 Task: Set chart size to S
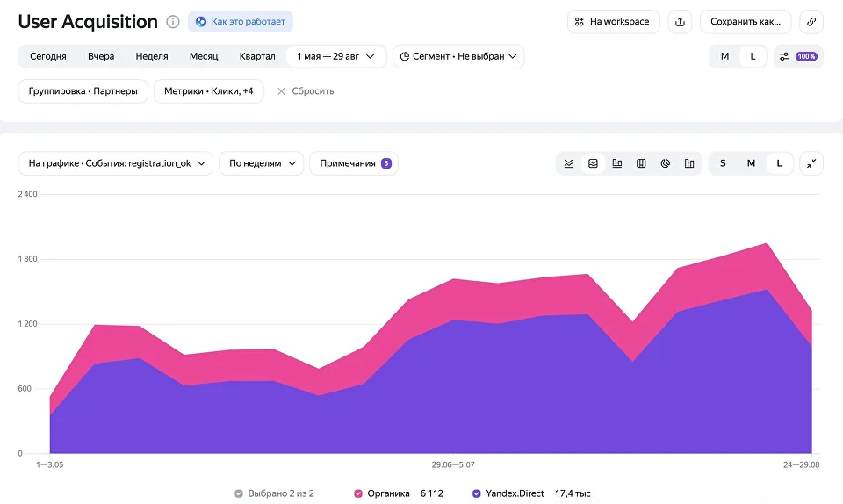click(723, 163)
